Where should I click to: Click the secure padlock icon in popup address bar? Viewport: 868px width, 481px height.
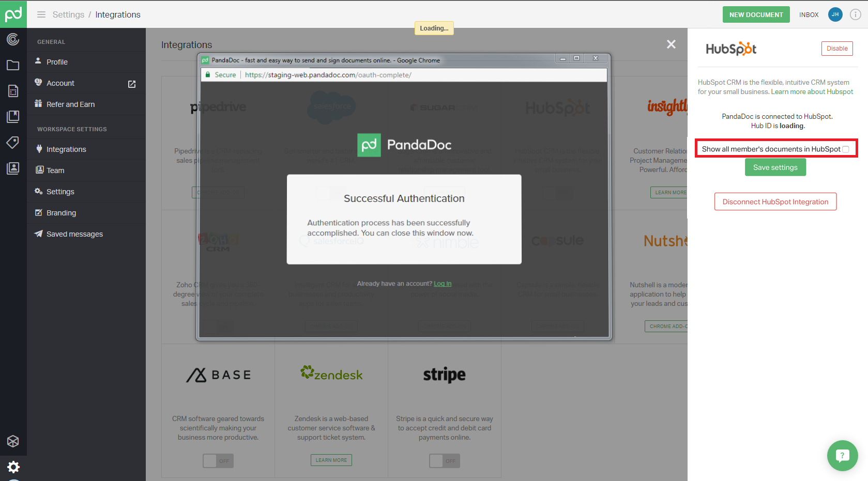tap(208, 75)
